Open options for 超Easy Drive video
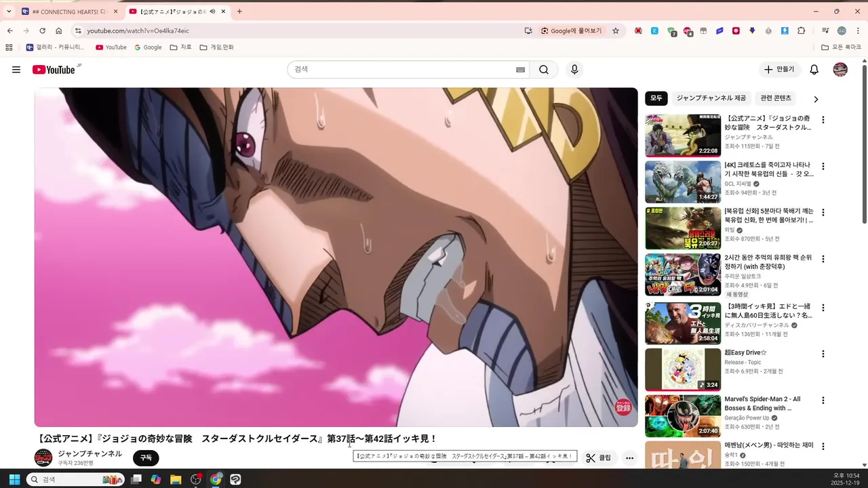 [823, 354]
